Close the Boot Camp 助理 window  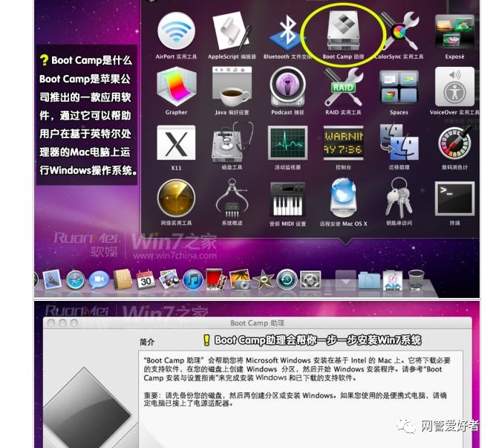click(51, 323)
